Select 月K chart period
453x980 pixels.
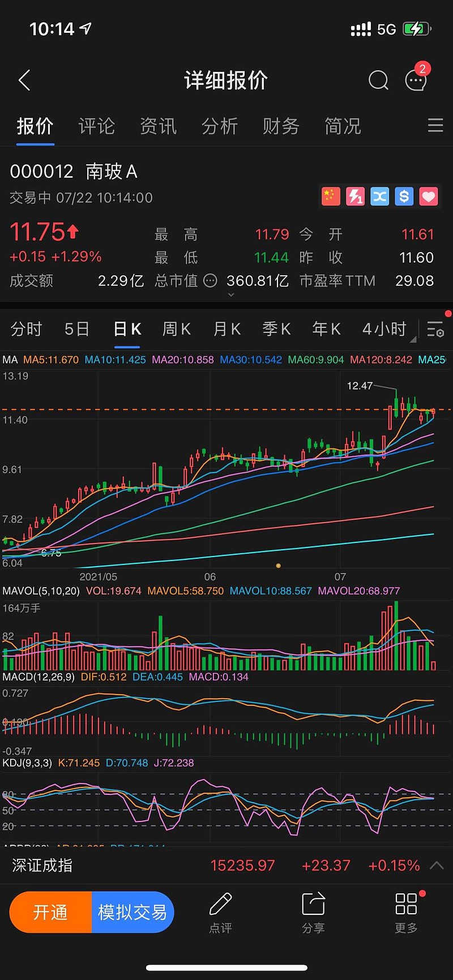tap(227, 329)
